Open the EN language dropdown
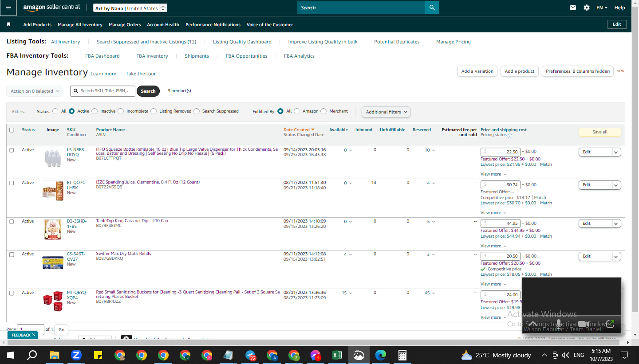The image size is (639, 364). coord(602,8)
